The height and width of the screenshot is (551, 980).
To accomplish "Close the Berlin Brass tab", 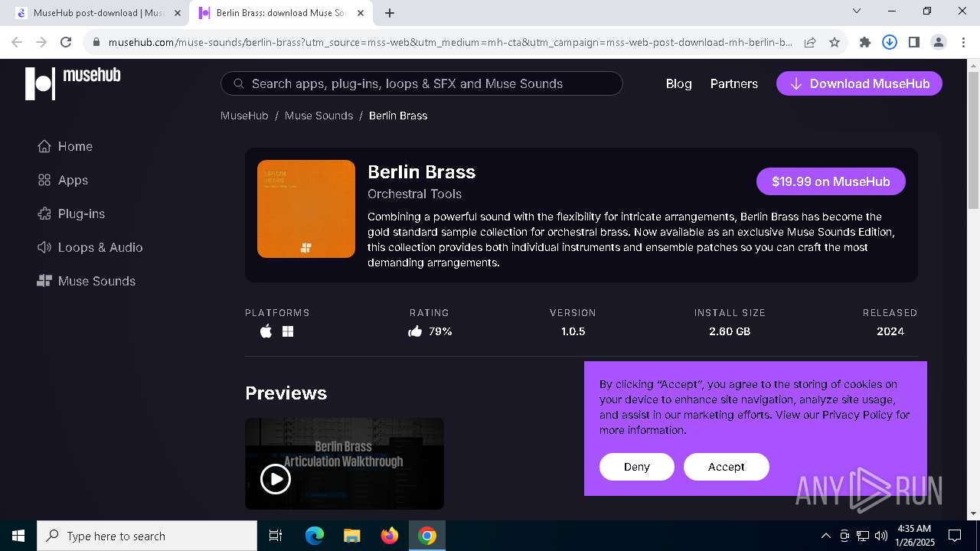I will (361, 13).
